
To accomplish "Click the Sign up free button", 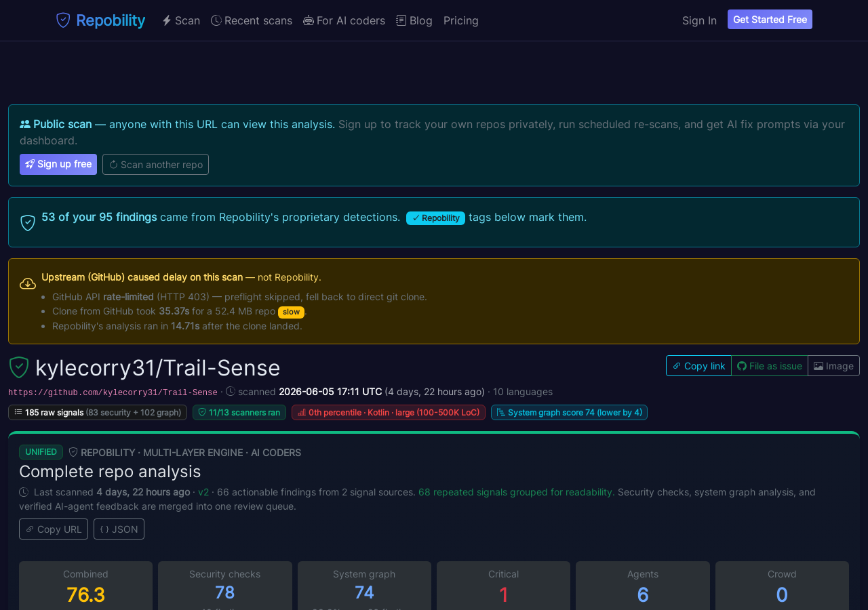I will 58,164.
